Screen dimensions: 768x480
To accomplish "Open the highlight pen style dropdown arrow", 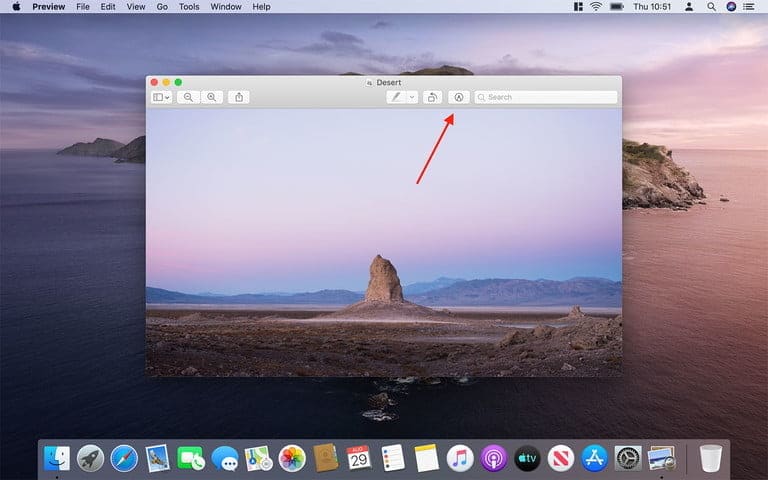I will pos(412,97).
